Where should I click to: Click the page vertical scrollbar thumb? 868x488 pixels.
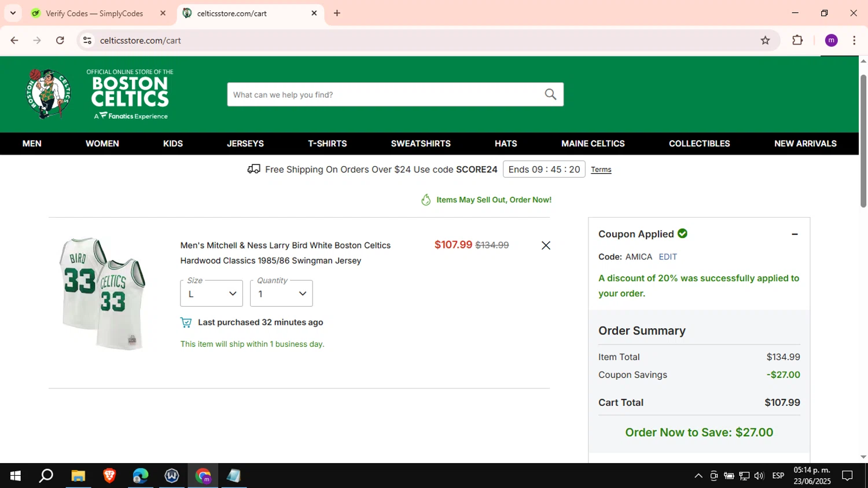point(863,141)
